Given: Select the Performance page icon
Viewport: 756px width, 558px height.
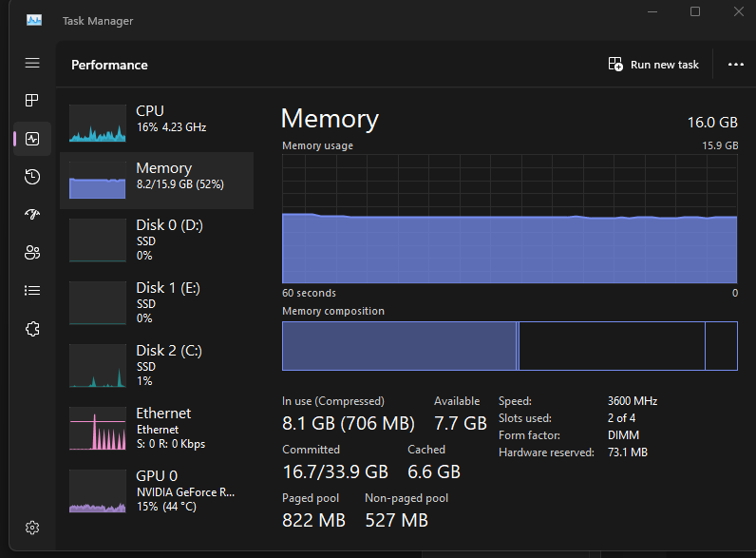Looking at the screenshot, I should (x=32, y=139).
